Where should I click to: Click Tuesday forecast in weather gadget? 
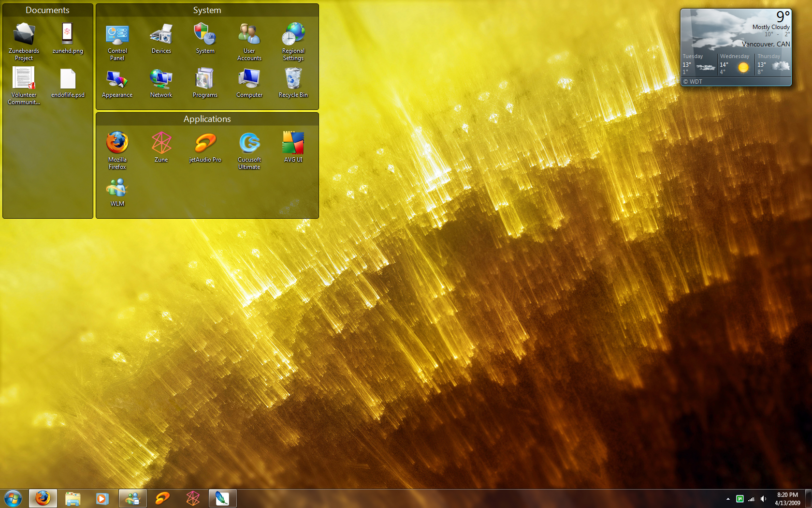click(699, 64)
